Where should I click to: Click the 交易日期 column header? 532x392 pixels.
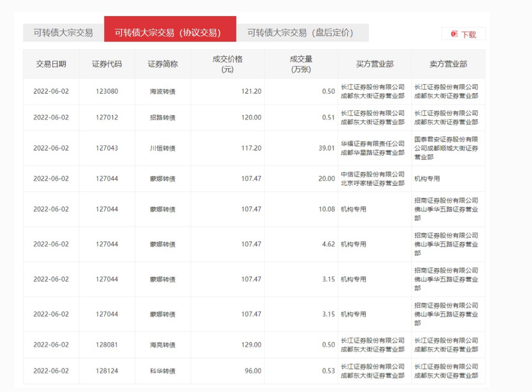51,64
